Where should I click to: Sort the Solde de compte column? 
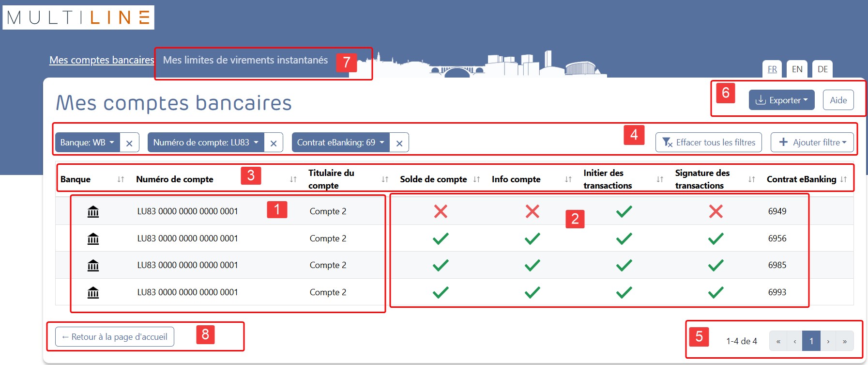476,179
